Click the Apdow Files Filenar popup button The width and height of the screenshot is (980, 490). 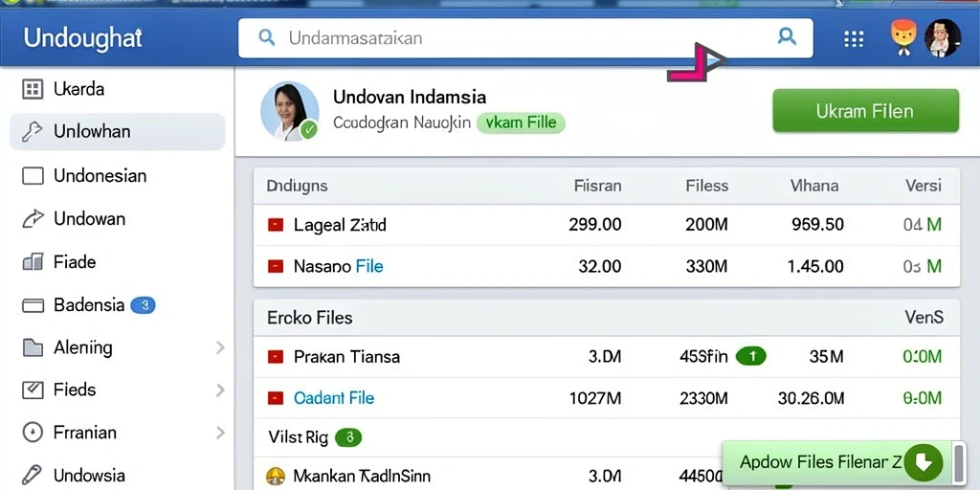[x=836, y=463]
